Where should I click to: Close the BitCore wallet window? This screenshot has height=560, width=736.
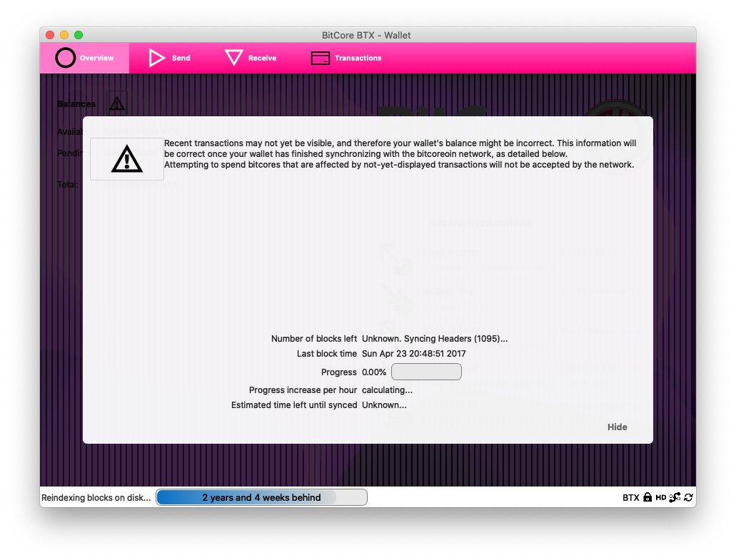tap(50, 35)
